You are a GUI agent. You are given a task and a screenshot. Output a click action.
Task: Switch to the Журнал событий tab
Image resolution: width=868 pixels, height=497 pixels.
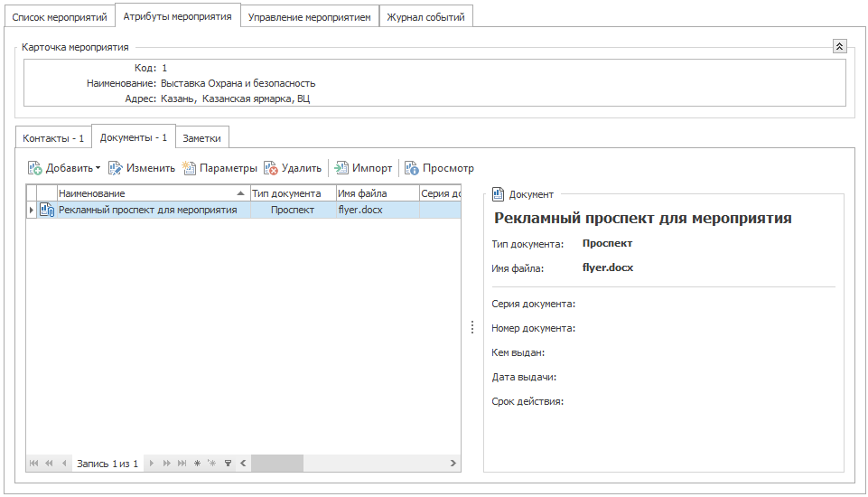point(425,17)
